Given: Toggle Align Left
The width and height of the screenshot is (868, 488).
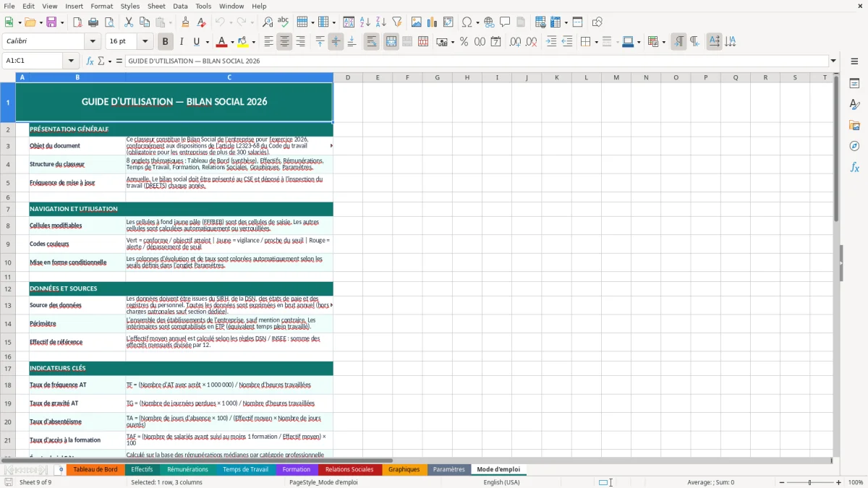Looking at the screenshot, I should pyautogui.click(x=268, y=42).
